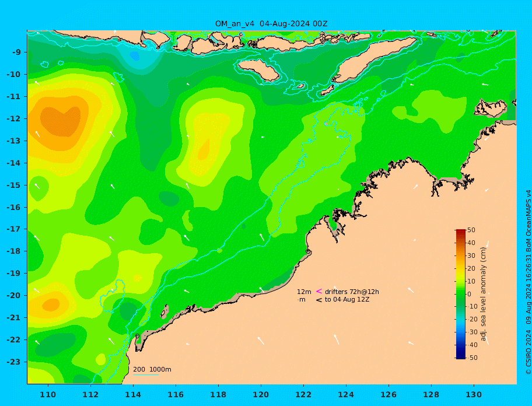Click the longitude axis label 116
Screen dimensions: 532x406
(176, 394)
